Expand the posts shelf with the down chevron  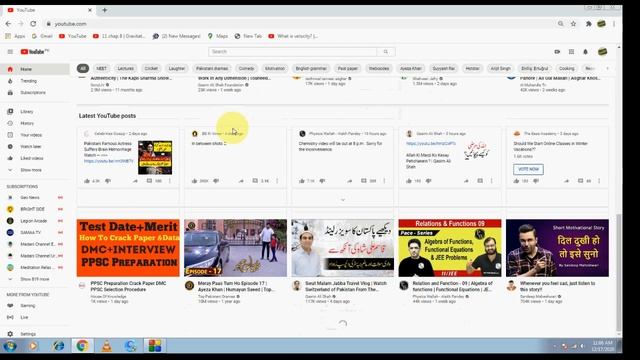(x=343, y=200)
